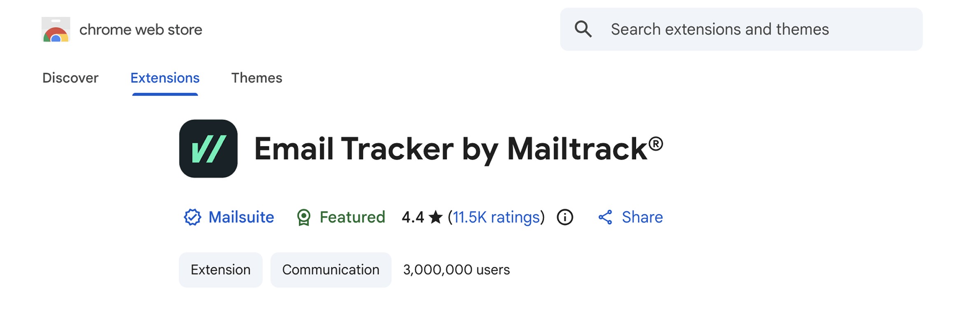Open the info tooltip icon after the ratings
Viewport: 980px width, 319px height.
click(565, 217)
